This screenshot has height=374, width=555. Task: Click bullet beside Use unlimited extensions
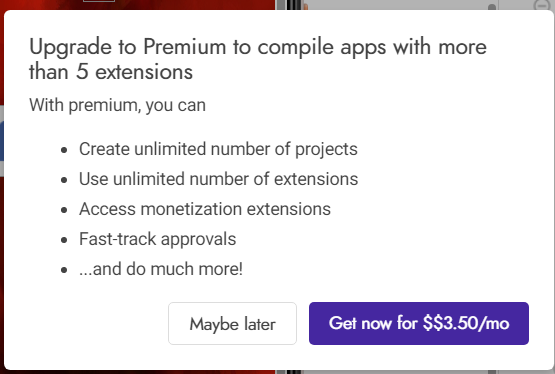[x=64, y=180]
